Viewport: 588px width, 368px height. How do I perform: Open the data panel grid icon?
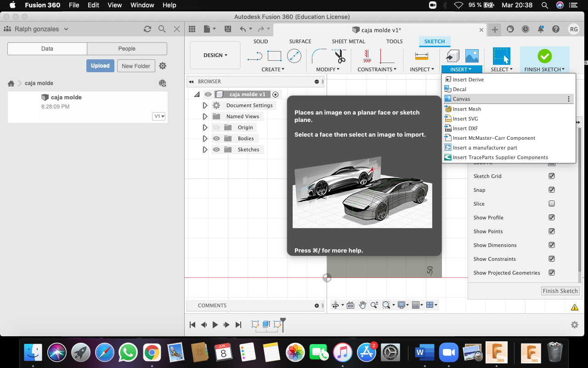pos(192,29)
